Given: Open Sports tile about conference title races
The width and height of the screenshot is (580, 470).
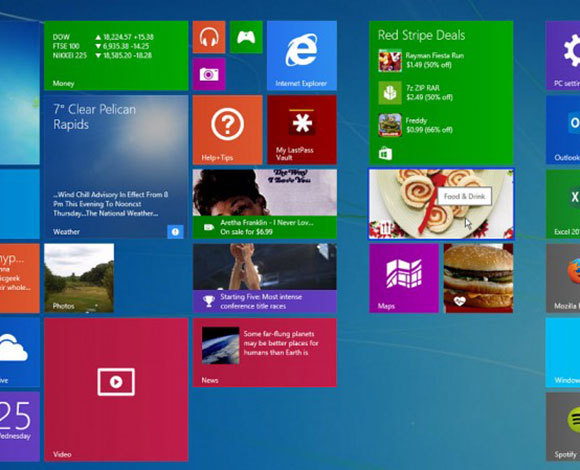Looking at the screenshot, I should click(265, 278).
